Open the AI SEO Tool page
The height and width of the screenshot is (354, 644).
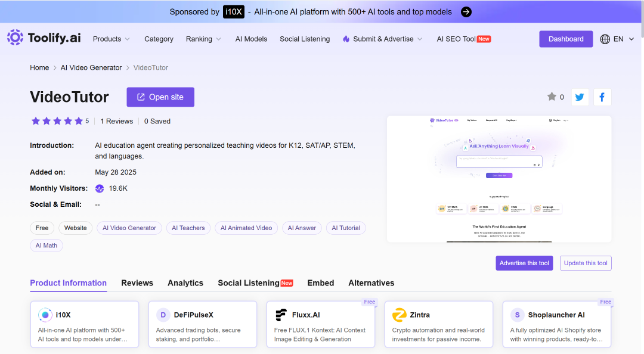click(464, 39)
